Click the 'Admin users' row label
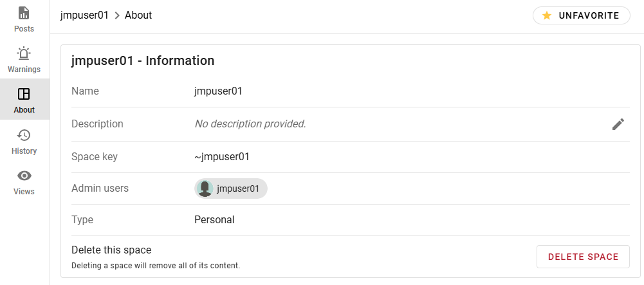 click(100, 188)
